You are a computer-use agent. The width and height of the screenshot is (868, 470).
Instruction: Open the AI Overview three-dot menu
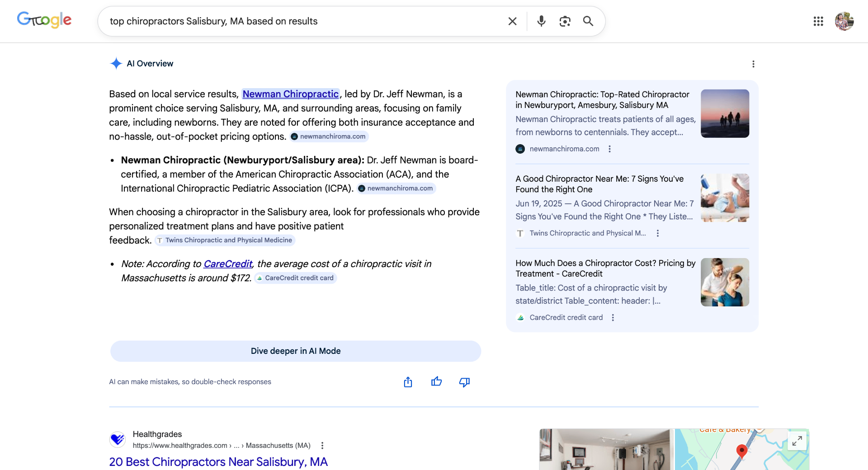(754, 64)
